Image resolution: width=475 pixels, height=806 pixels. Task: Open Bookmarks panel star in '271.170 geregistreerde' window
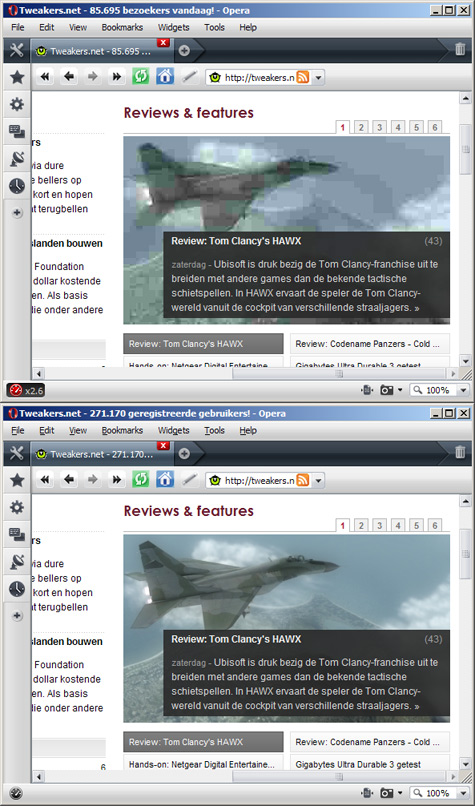tap(17, 481)
